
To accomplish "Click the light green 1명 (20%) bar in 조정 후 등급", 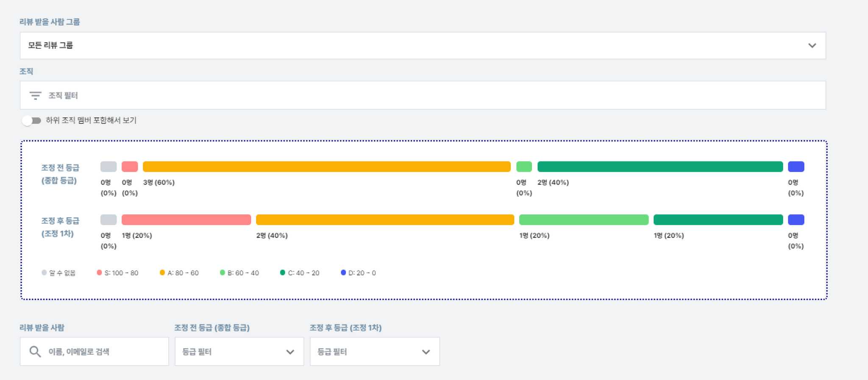I will (584, 220).
